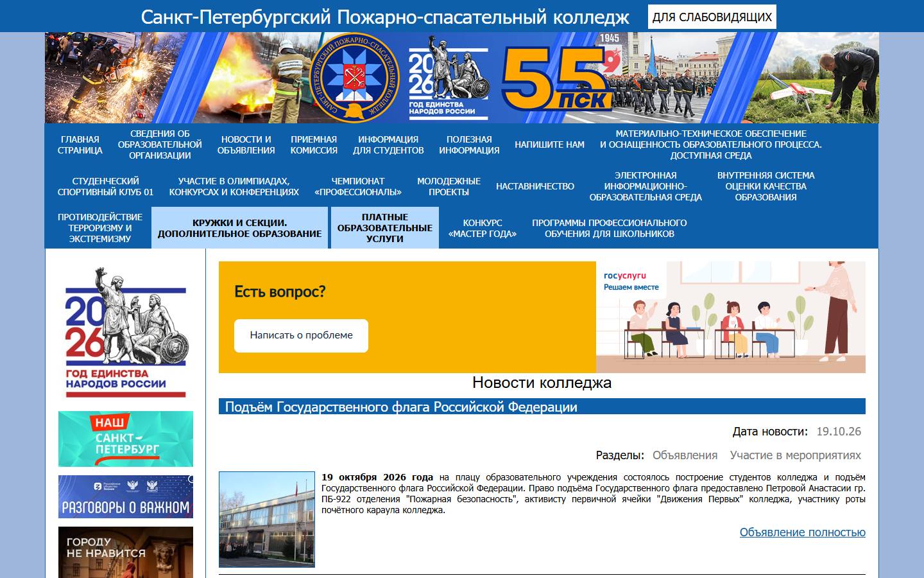The image size is (924, 578).
Task: Open КОНКУРС «МАСТЕР ГОДА» page
Action: pyautogui.click(x=482, y=228)
